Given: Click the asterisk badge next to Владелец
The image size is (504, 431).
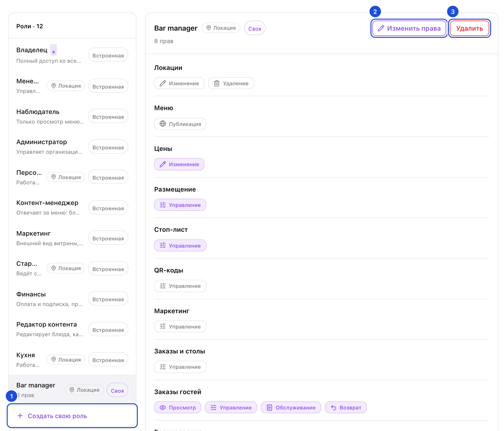Looking at the screenshot, I should [x=54, y=50].
